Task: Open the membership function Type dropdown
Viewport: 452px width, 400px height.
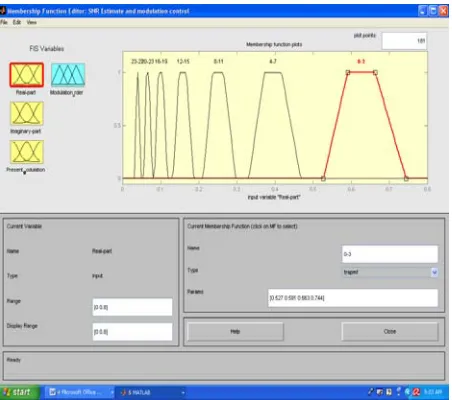Action: [x=390, y=272]
